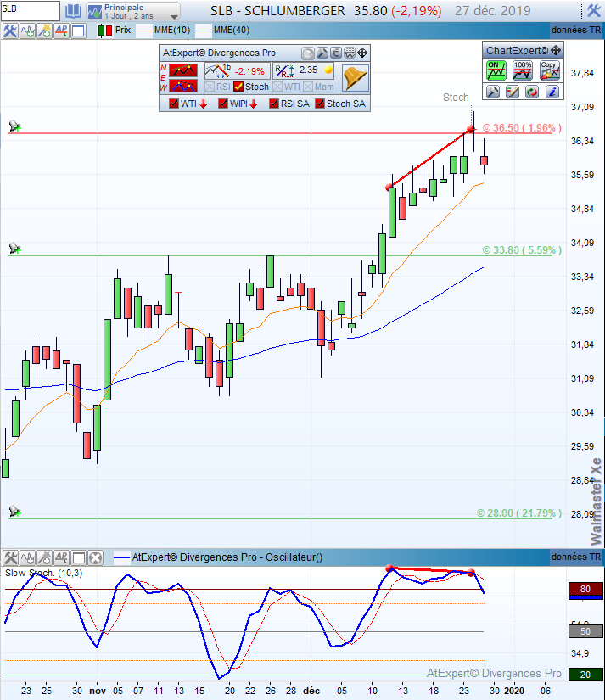The image size is (605, 700).
Task: Open the list book icon next to ticker
Action: pos(73,11)
